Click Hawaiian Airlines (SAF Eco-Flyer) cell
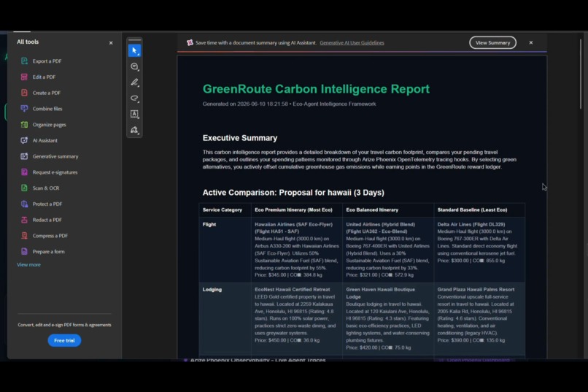Image resolution: width=588 pixels, height=392 pixels. pyautogui.click(x=297, y=250)
